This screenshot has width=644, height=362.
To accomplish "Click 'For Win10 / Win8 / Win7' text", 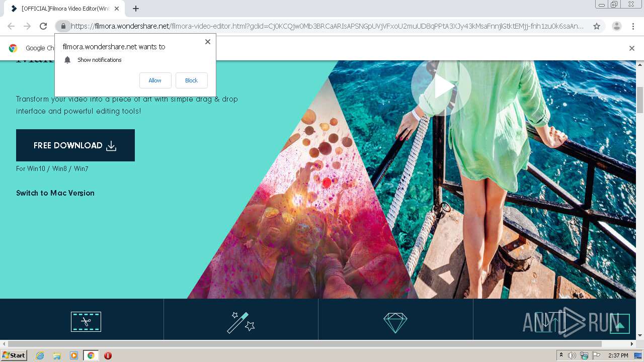I will [52, 169].
